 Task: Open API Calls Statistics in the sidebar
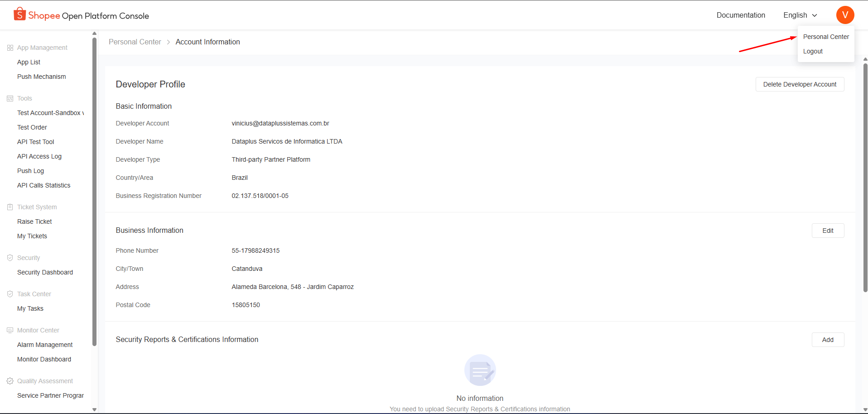(44, 185)
